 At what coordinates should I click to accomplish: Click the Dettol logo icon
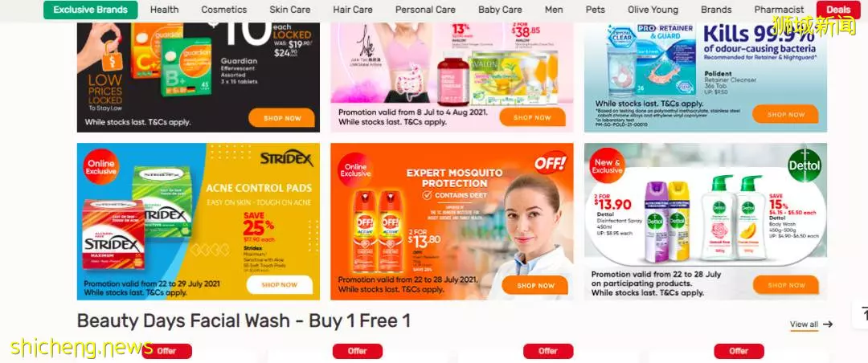point(805,166)
